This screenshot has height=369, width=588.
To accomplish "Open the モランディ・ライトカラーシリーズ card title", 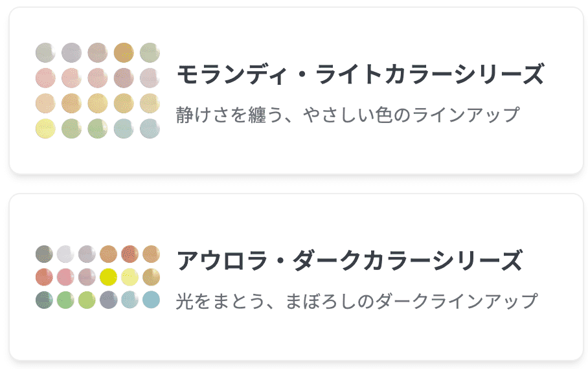I will pyautogui.click(x=359, y=75).
